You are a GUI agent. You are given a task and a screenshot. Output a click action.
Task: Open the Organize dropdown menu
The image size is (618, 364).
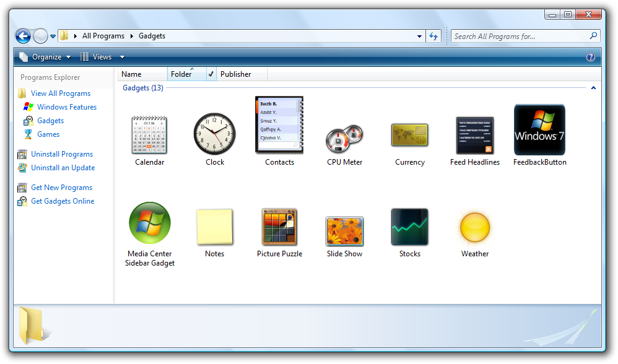(x=45, y=57)
